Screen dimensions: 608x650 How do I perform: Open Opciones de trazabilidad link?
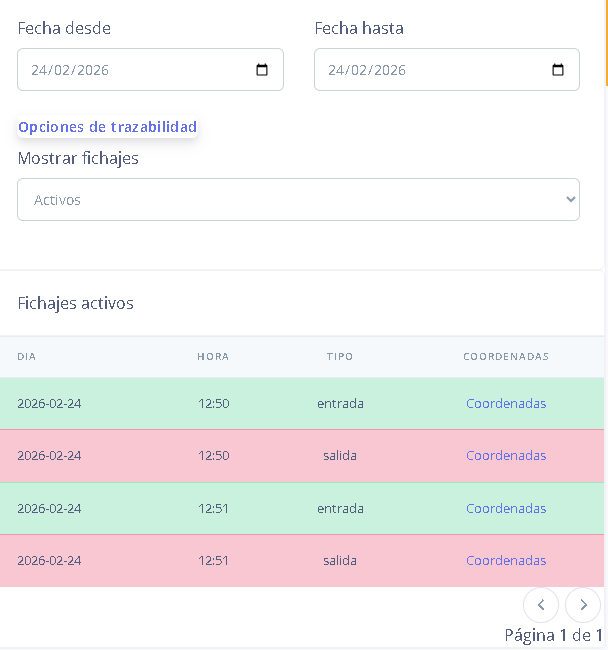coord(107,127)
